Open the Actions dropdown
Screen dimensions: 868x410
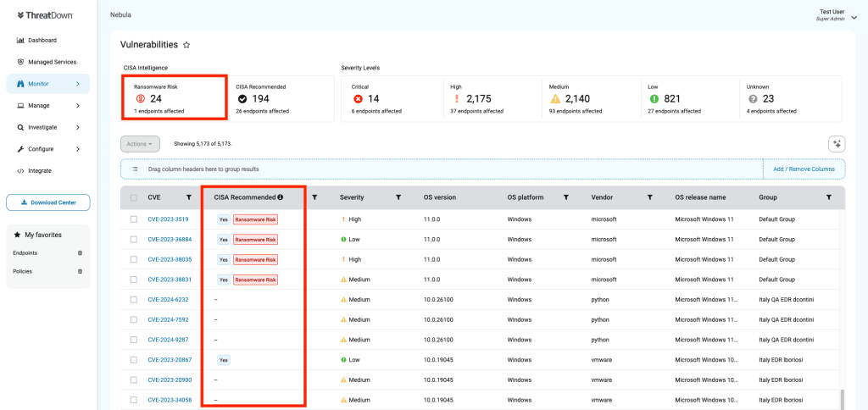[x=140, y=144]
